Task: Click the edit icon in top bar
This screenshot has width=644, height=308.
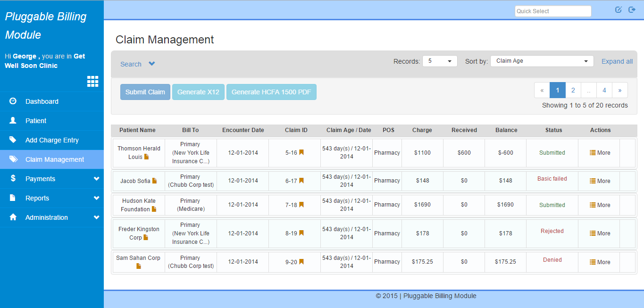Action: click(x=619, y=9)
